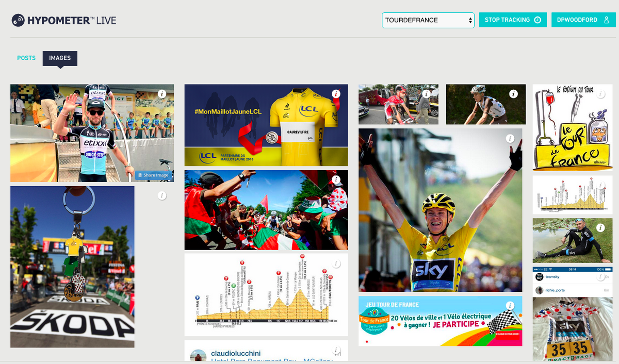Viewport: 619px width, 364px height.
Task: Click the clock icon in Stop Tracking
Action: [537, 20]
